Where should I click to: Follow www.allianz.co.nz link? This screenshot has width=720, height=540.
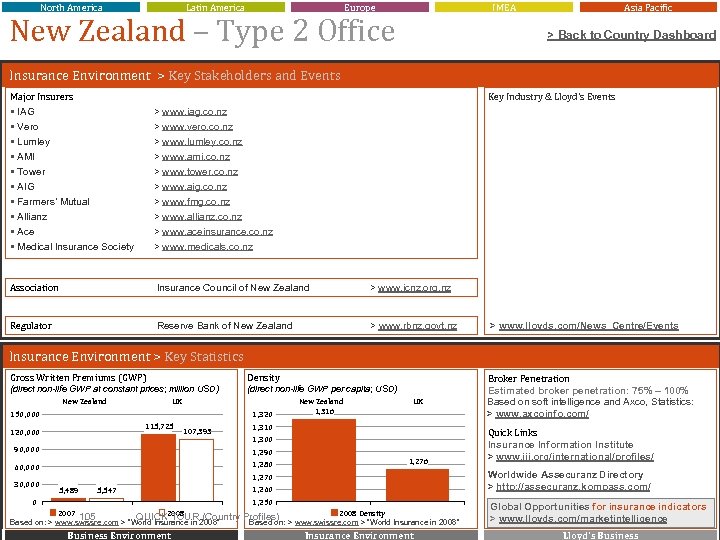coord(202,217)
